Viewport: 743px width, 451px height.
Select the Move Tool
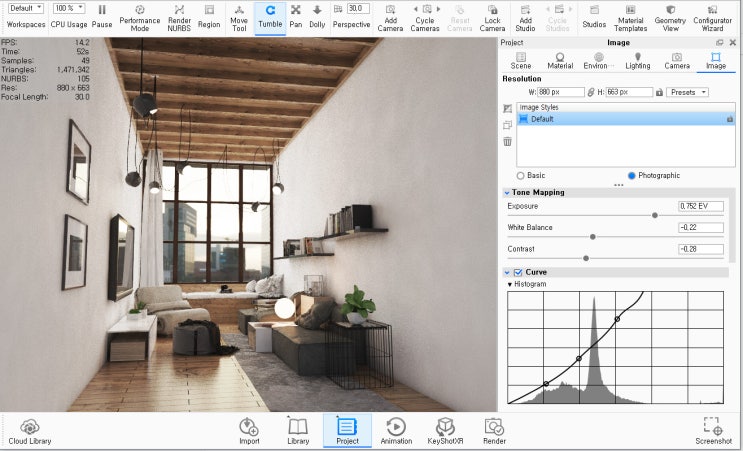click(239, 18)
